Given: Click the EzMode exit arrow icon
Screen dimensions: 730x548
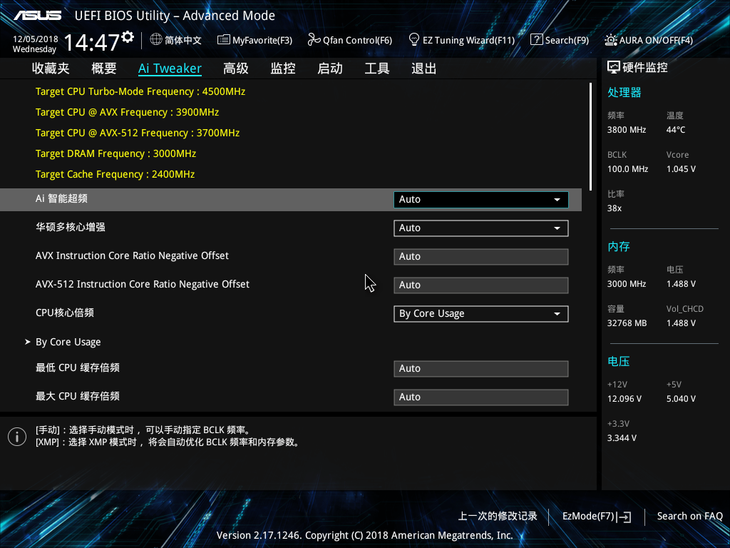Looking at the screenshot, I should [624, 516].
